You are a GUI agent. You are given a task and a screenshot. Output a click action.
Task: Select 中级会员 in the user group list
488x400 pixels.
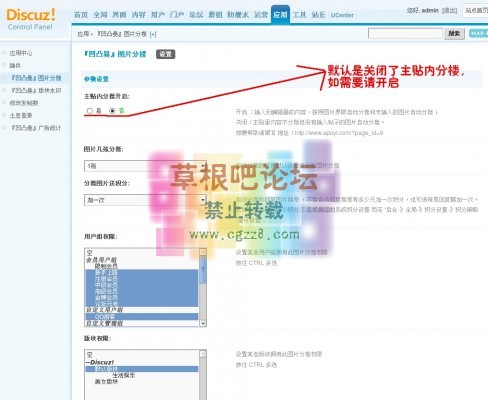(x=142, y=285)
